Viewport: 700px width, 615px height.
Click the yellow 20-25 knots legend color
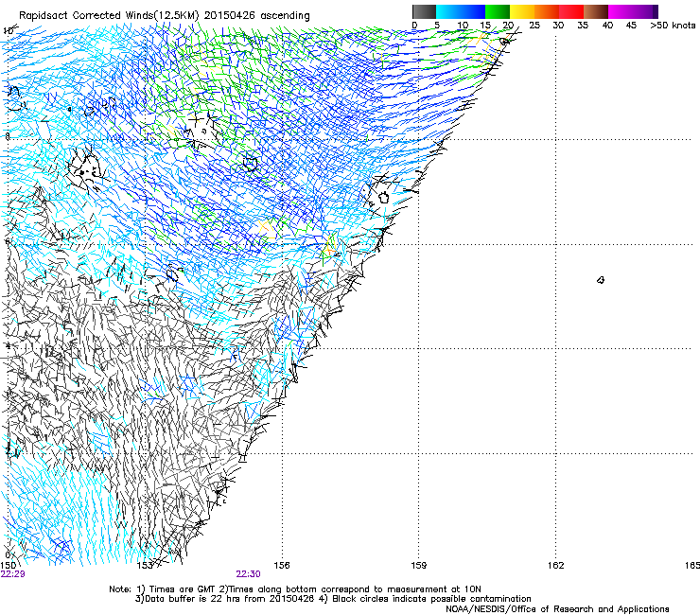(x=522, y=11)
